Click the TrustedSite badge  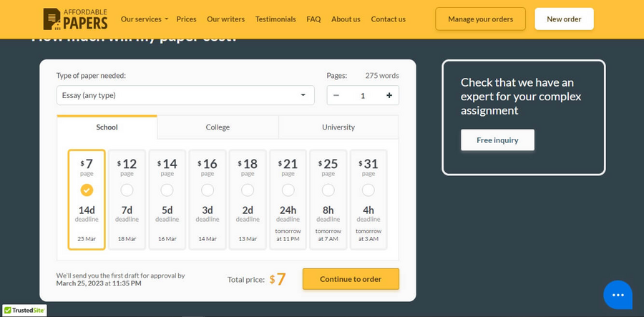point(24,311)
